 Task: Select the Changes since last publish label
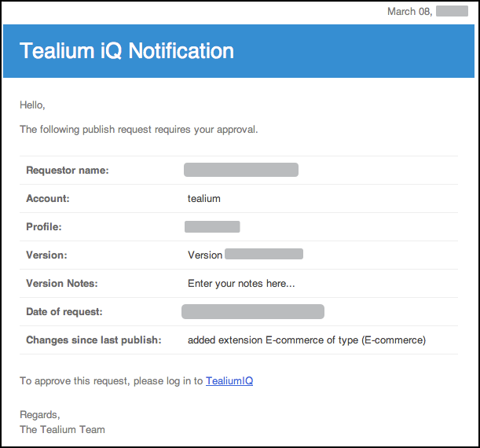(x=93, y=340)
